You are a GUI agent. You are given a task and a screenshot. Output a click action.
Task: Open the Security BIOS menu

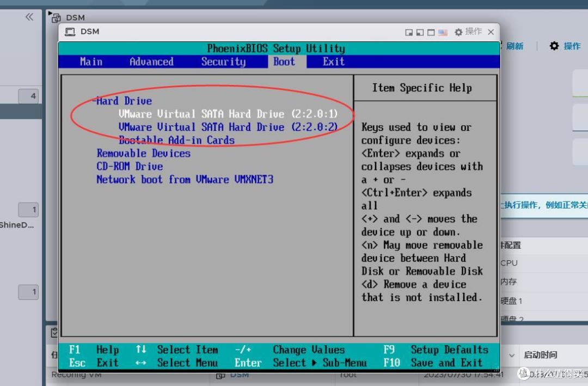click(x=224, y=62)
